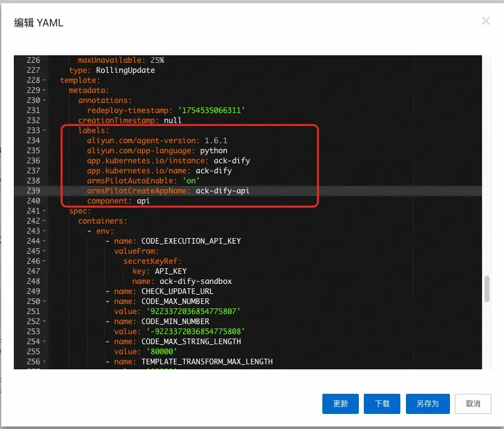Image resolution: width=504 pixels, height=429 pixels.
Task: Click the armsPilotAutoEnable value 'on'
Action: click(191, 181)
